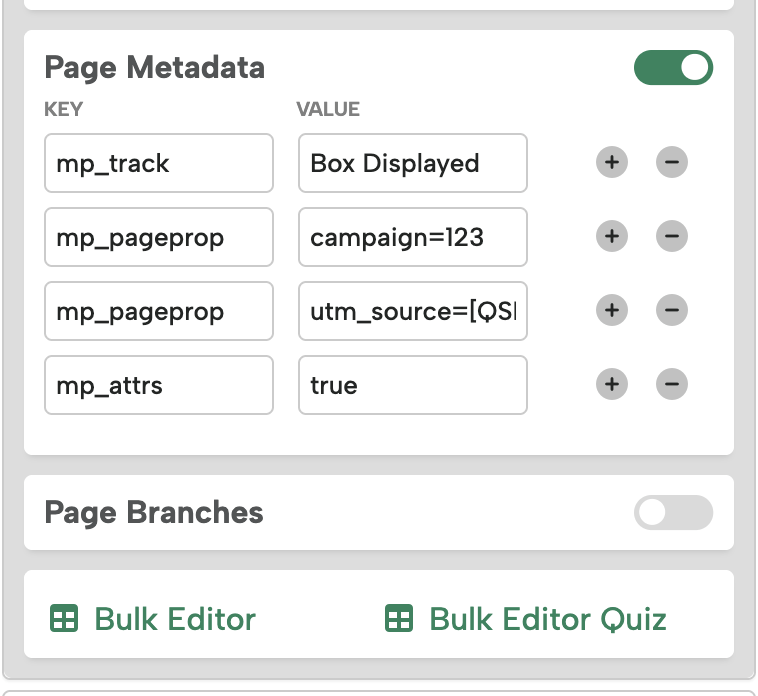Viewport: 758px width, 696px height.
Task: Add a row after campaign=123 entry
Action: click(x=611, y=236)
